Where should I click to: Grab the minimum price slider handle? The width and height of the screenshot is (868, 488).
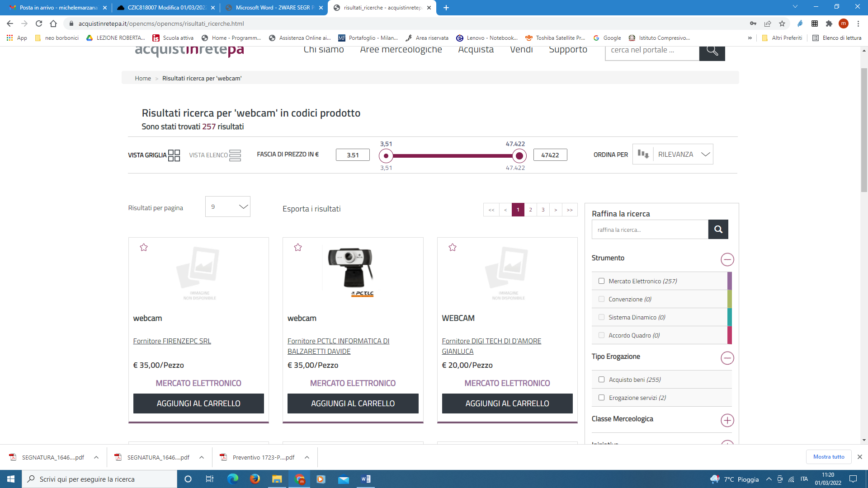click(386, 156)
